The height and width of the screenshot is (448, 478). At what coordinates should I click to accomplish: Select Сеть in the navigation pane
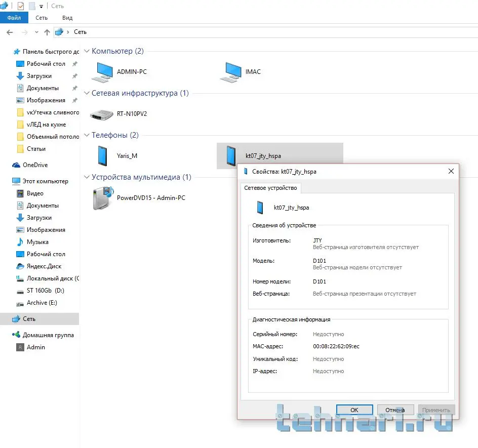click(39, 319)
